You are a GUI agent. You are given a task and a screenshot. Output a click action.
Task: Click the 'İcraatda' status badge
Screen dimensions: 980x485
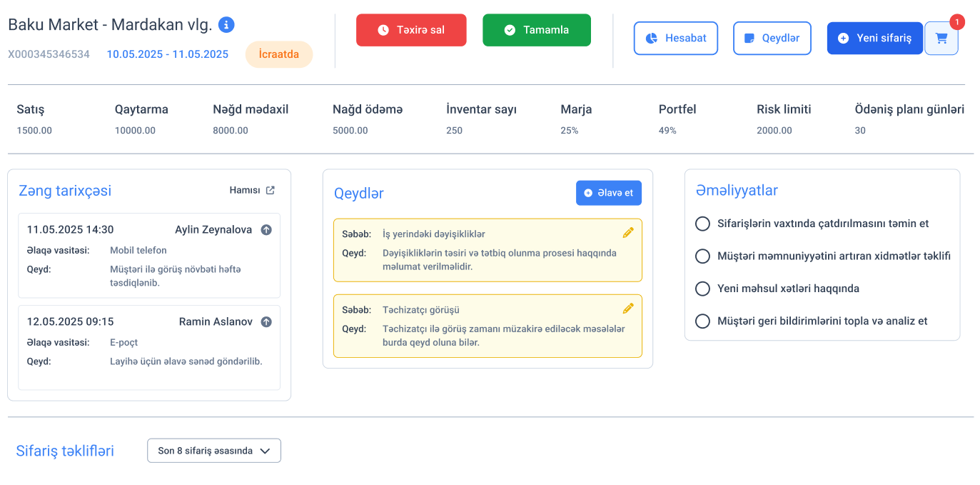(279, 55)
